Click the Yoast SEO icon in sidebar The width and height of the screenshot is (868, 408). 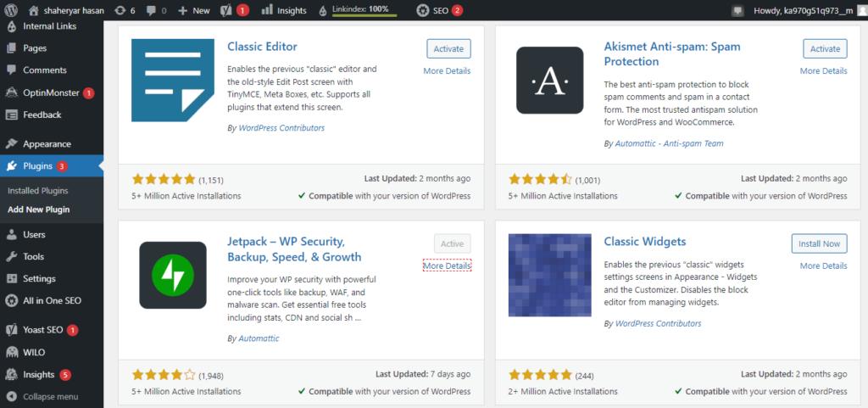point(11,330)
